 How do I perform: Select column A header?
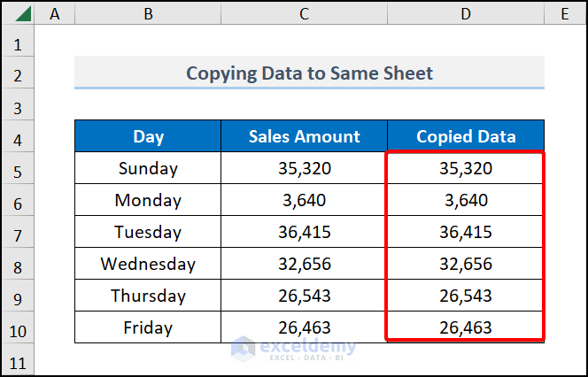click(56, 13)
